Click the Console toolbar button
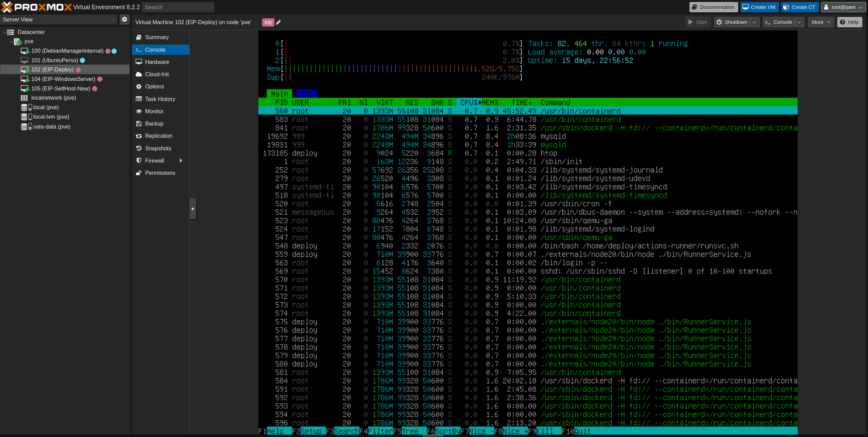This screenshot has height=437, width=868. (x=779, y=22)
